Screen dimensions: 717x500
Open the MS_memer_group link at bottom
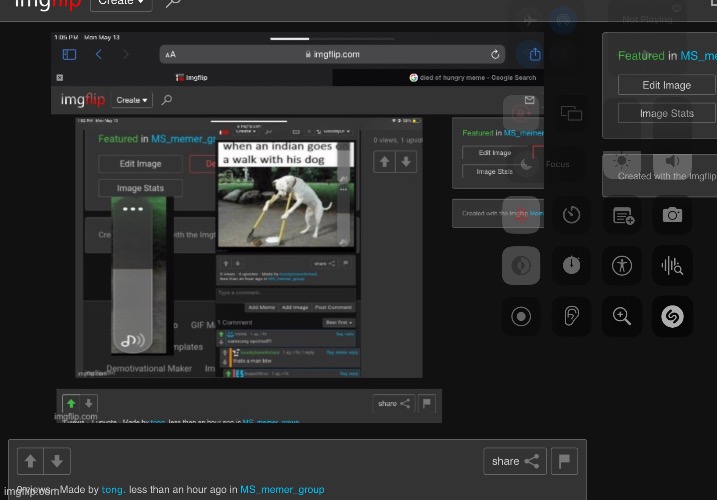282,490
